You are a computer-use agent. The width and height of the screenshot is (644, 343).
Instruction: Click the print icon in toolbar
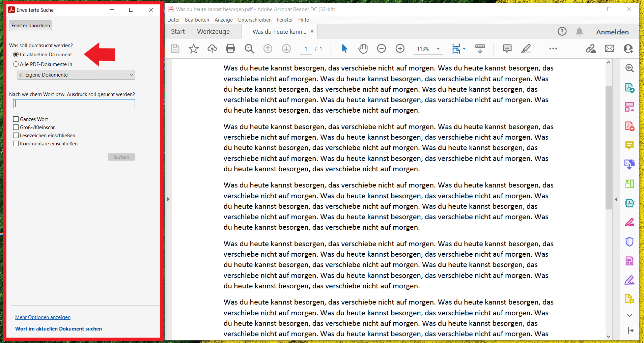coord(230,49)
